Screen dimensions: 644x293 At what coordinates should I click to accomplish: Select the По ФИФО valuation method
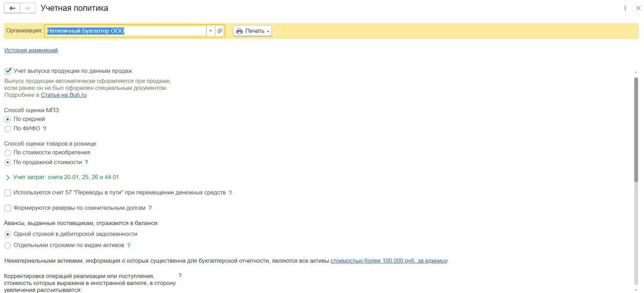pos(8,129)
